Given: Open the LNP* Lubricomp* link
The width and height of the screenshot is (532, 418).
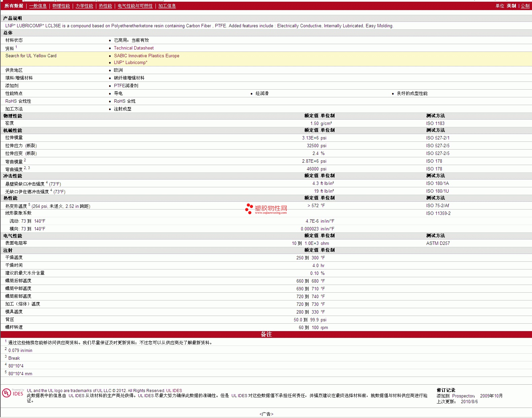Looking at the screenshot, I should 131,63.
